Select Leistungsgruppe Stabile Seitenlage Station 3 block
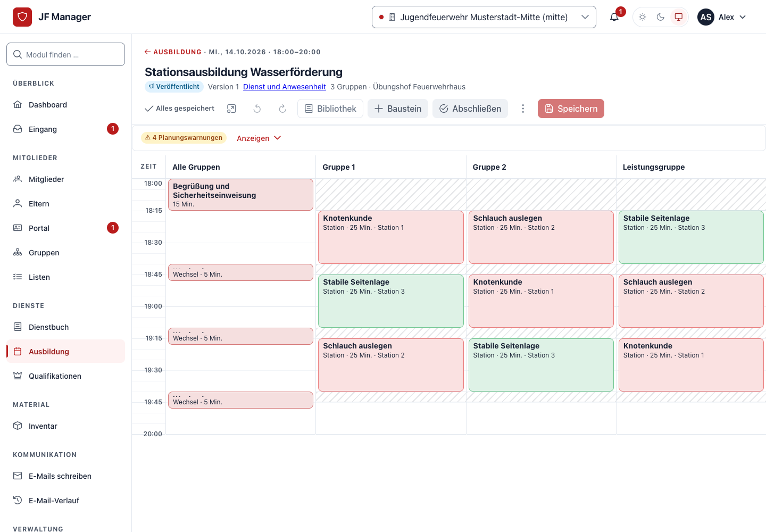766x532 pixels. tap(691, 237)
